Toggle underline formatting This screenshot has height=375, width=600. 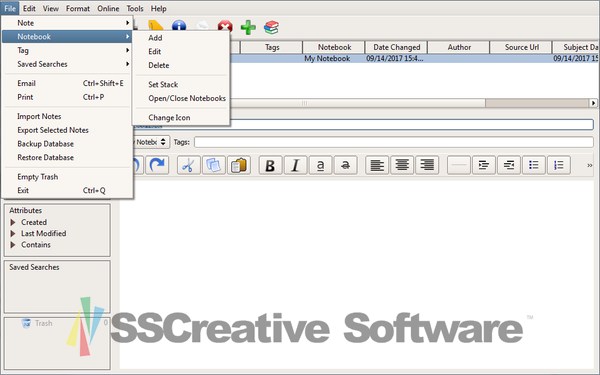pyautogui.click(x=321, y=165)
